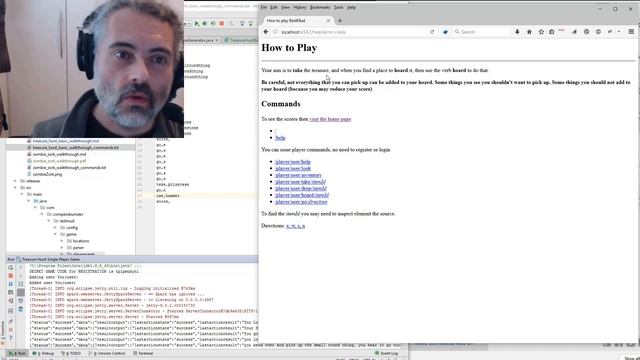
Task: Rerun the game in IntelliJ Run panel
Action: pos(11,267)
